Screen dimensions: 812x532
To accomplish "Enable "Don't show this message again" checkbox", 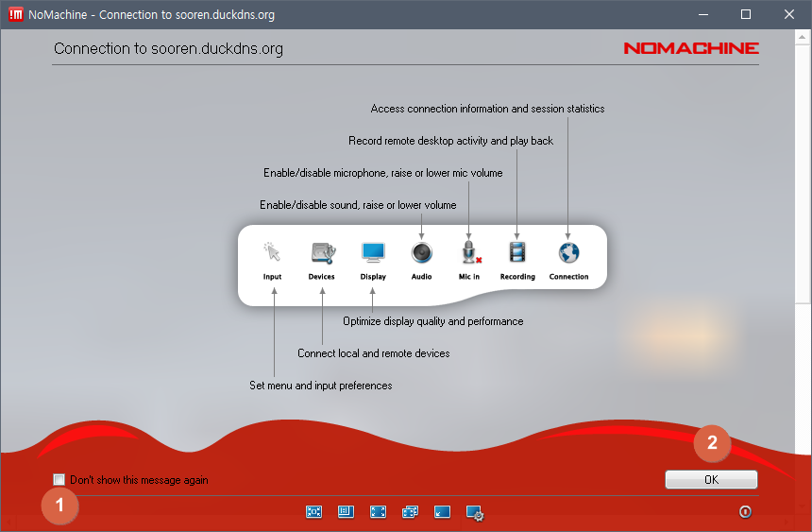I will (x=59, y=480).
